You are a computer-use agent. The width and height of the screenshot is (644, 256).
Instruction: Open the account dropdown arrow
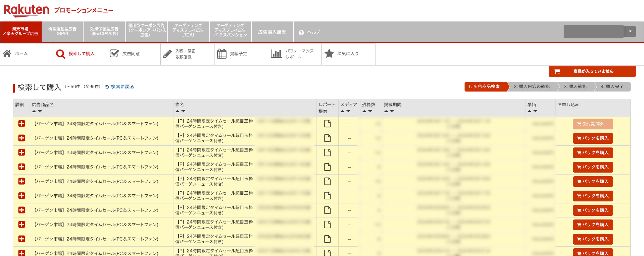click(630, 32)
